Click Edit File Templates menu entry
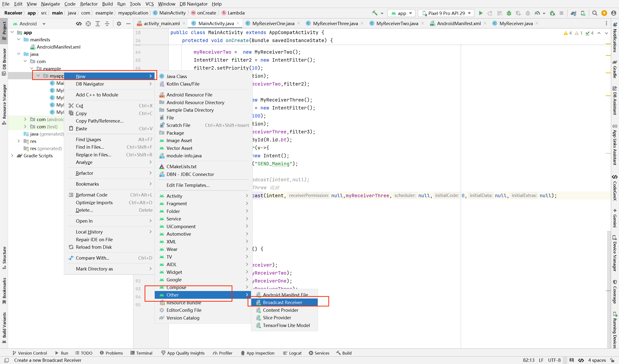619x364 pixels. (188, 185)
